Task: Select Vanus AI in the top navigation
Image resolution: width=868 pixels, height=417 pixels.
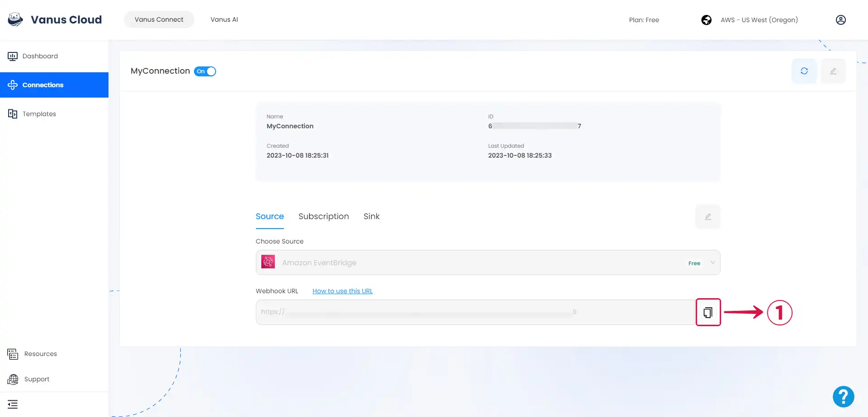Action: click(224, 19)
